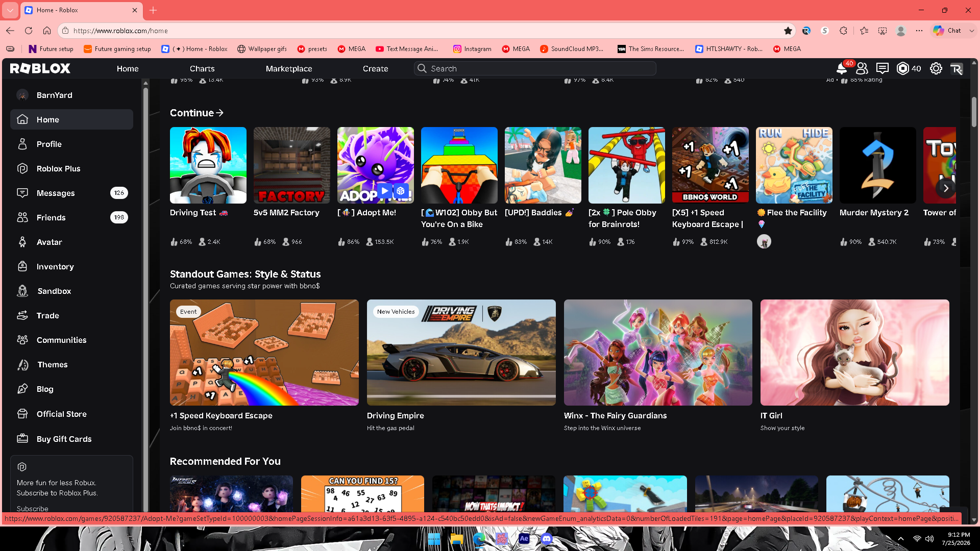Click the Roblox search field
The height and width of the screenshot is (551, 980).
535,68
